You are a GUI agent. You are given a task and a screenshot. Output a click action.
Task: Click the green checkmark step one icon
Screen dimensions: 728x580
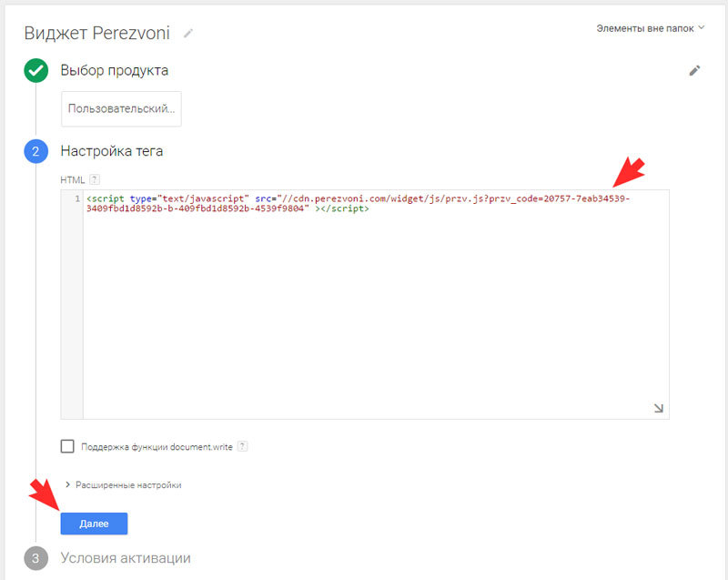[x=35, y=71]
